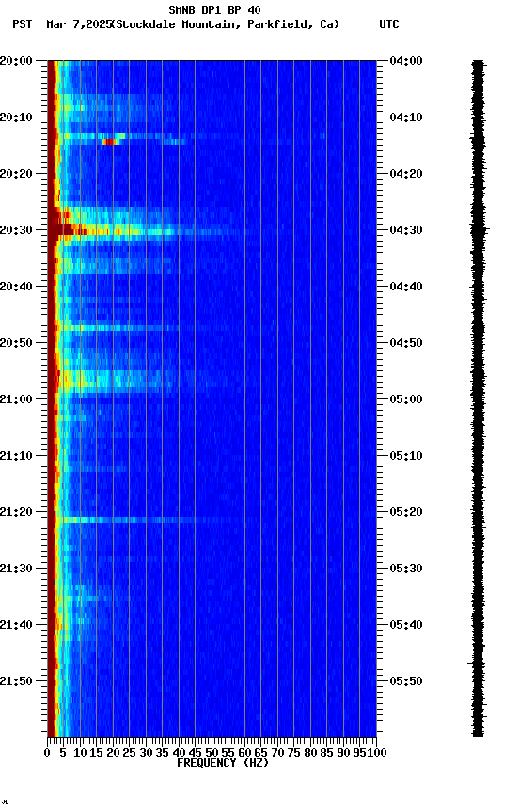
Task: Click the 04:00 UTC time label
Action: click(x=406, y=61)
